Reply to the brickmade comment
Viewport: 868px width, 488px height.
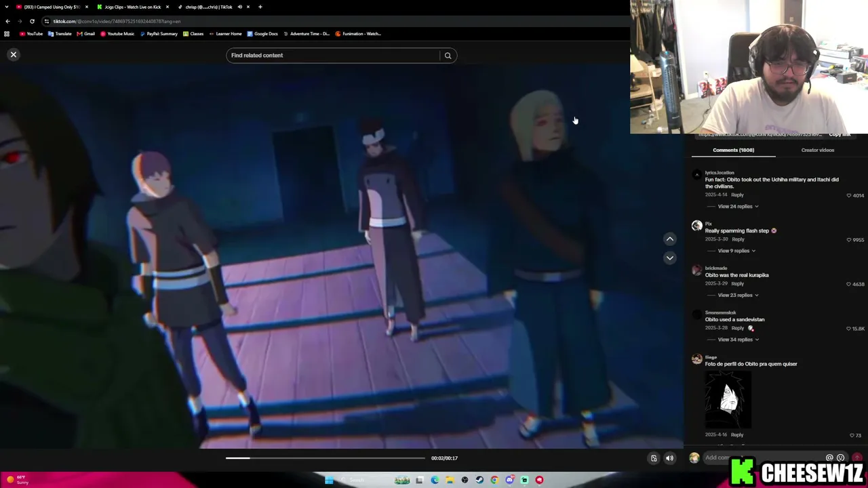pos(737,283)
